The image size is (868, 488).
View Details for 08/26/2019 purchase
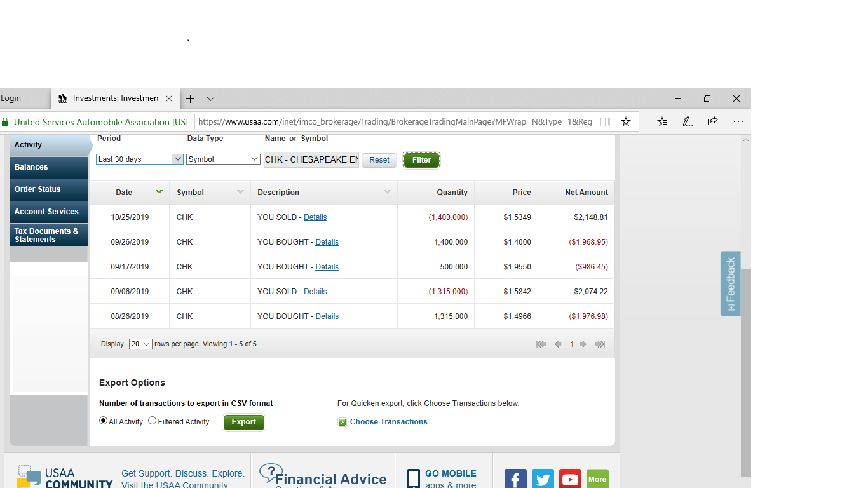coord(327,316)
